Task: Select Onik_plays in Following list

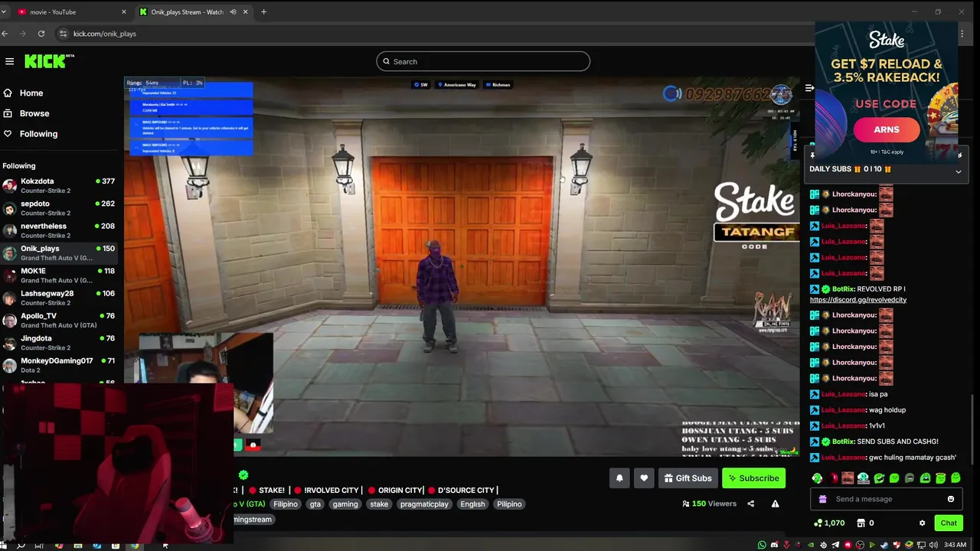Action: [59, 253]
